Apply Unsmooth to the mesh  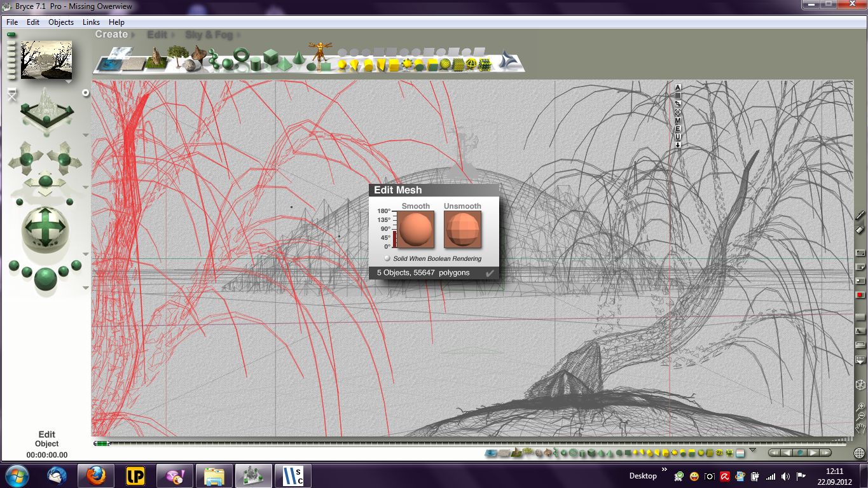[x=462, y=230]
